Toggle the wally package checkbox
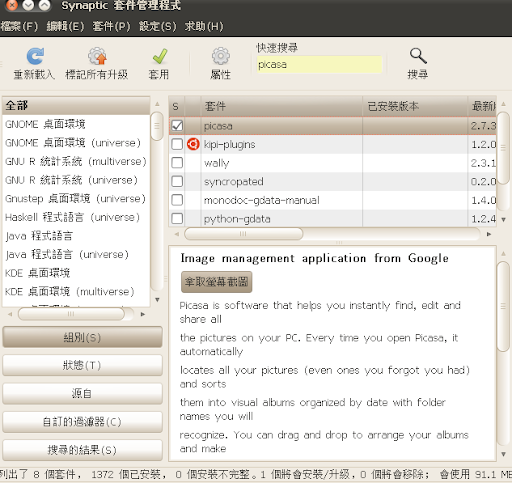 point(177,163)
